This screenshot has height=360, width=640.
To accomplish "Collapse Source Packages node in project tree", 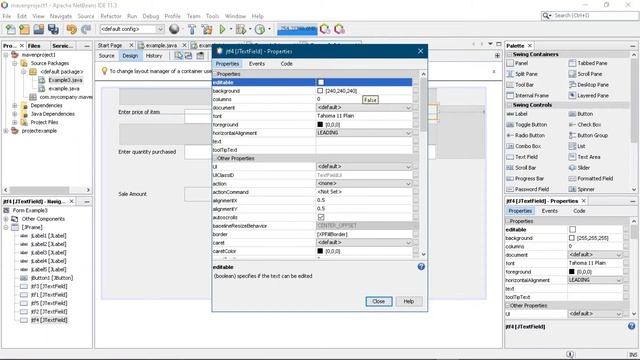I will (x=15, y=63).
